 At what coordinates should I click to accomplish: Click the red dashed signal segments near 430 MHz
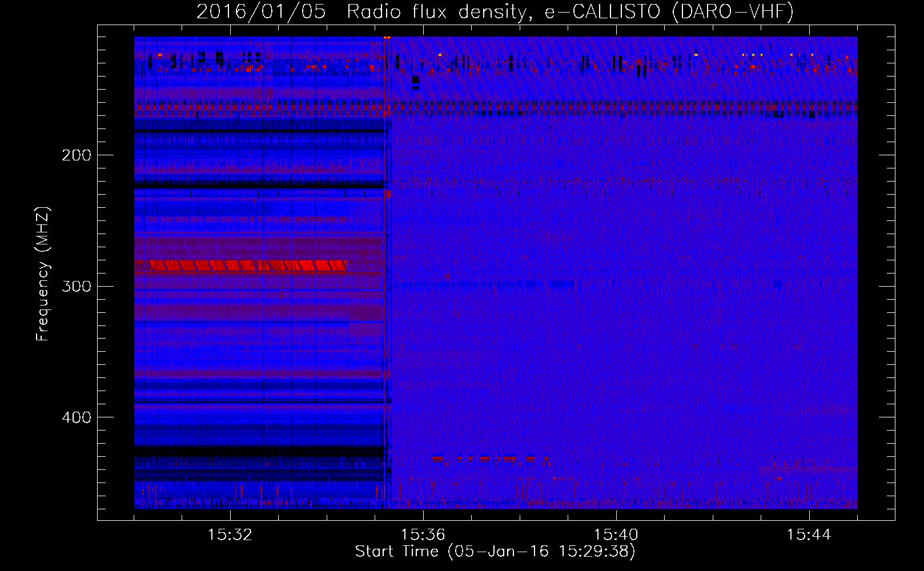point(491,458)
